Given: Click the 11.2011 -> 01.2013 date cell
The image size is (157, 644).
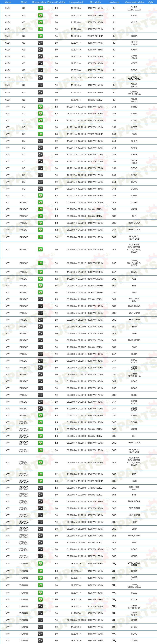Looking at the screenshot, I should pos(76,155).
